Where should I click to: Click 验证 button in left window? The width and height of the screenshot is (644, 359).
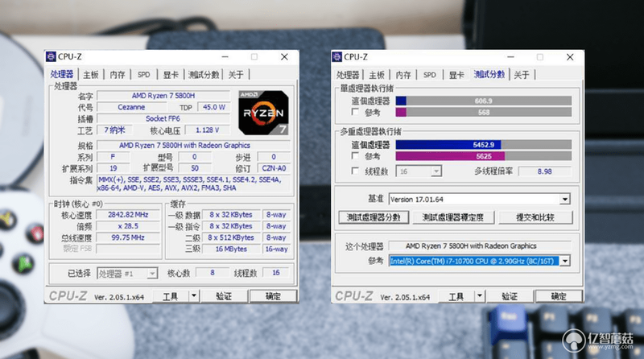tap(224, 296)
